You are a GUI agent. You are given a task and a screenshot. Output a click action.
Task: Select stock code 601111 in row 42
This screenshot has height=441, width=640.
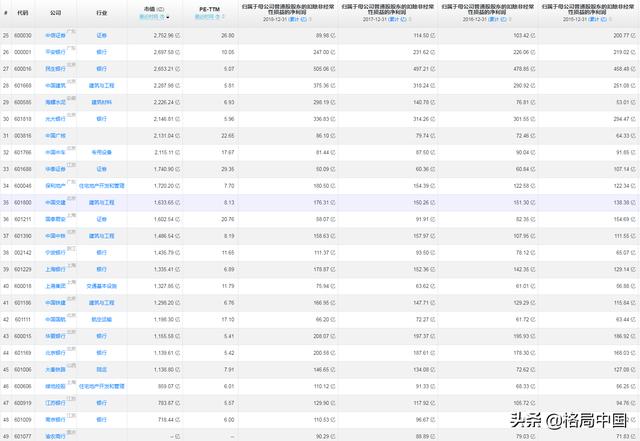click(23, 320)
